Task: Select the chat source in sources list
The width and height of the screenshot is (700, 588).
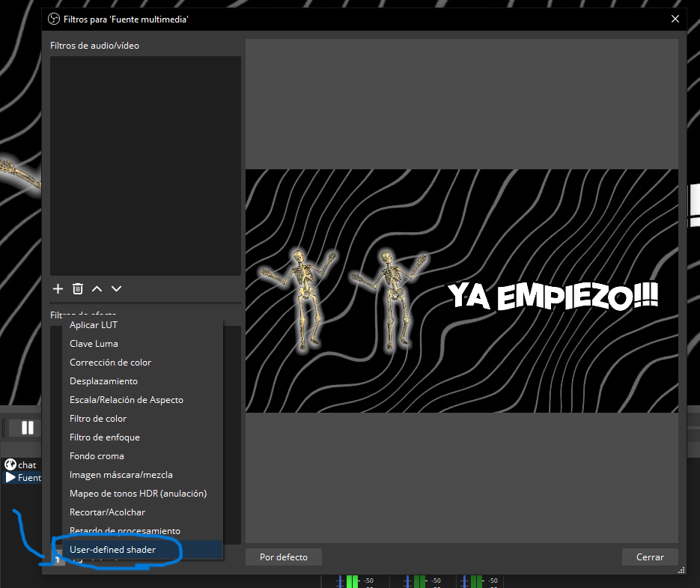Action: click(x=22, y=465)
